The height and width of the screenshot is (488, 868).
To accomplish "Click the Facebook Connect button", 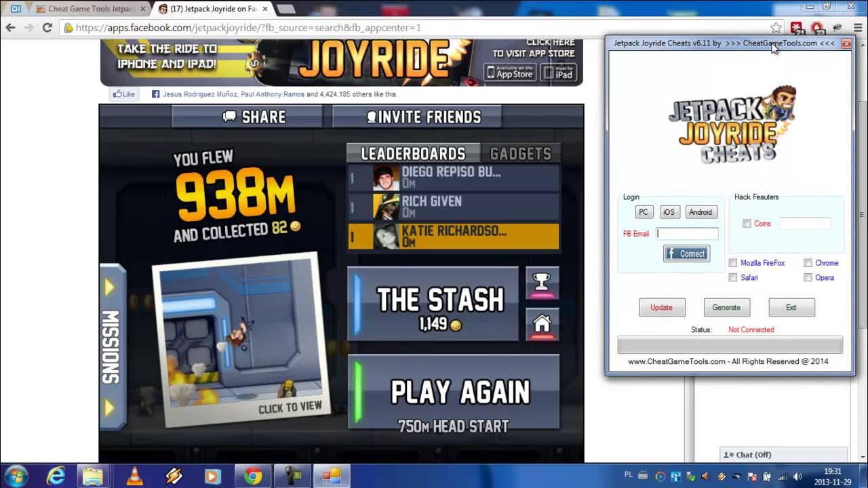I will coord(686,253).
